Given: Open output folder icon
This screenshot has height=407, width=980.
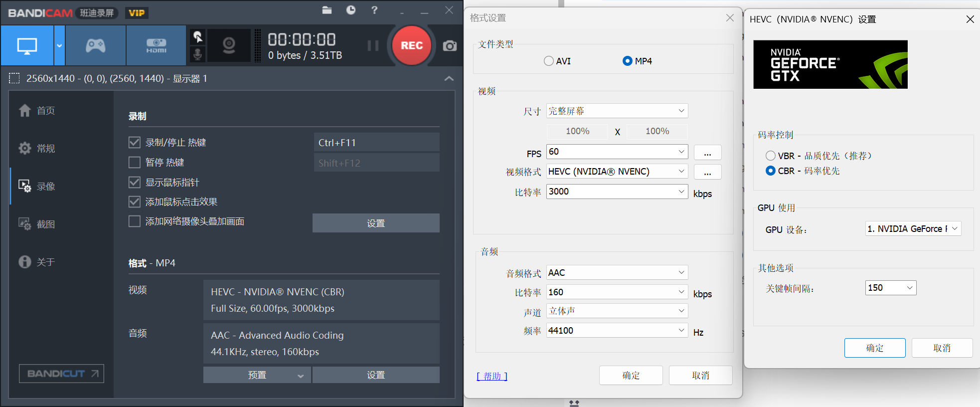Looking at the screenshot, I should pyautogui.click(x=327, y=10).
